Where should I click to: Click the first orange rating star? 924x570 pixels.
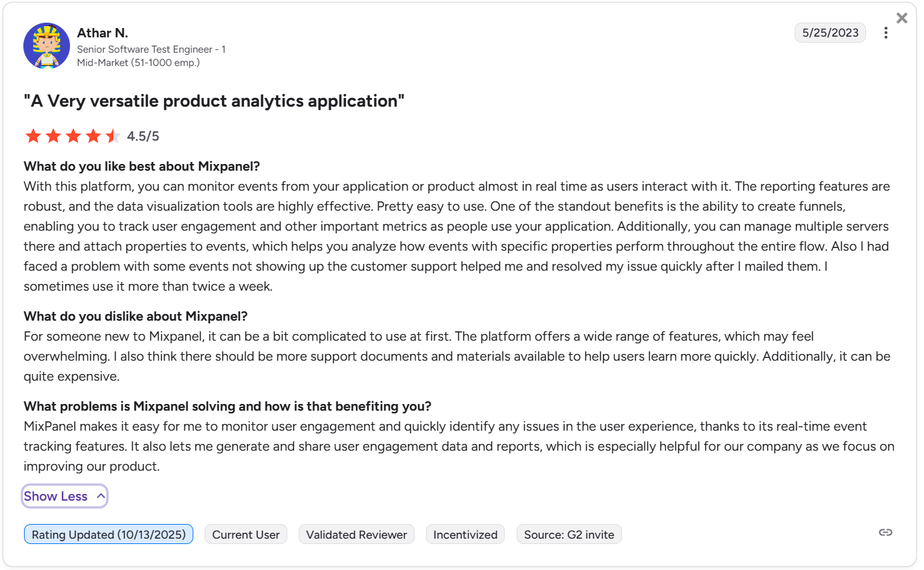click(33, 137)
